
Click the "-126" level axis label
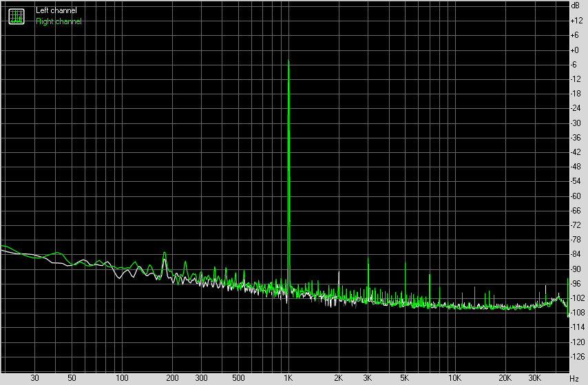tap(578, 357)
